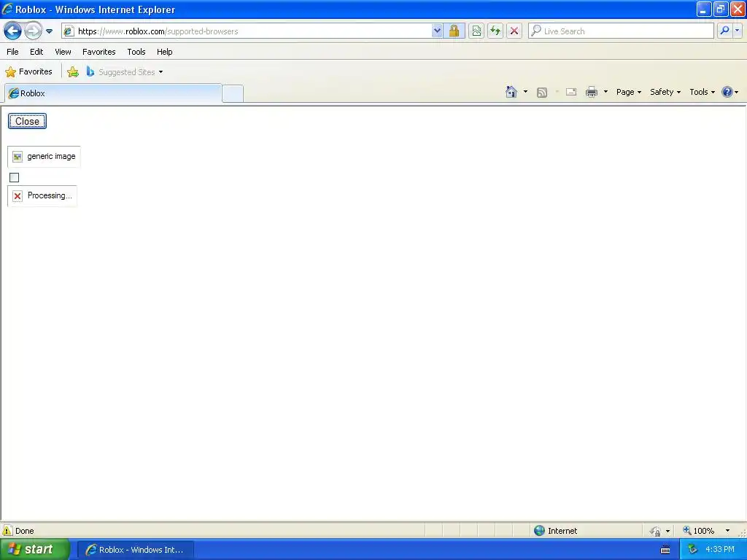Screen dimensions: 747x560
Task: Click the 100% zoom level button
Action: click(x=699, y=531)
